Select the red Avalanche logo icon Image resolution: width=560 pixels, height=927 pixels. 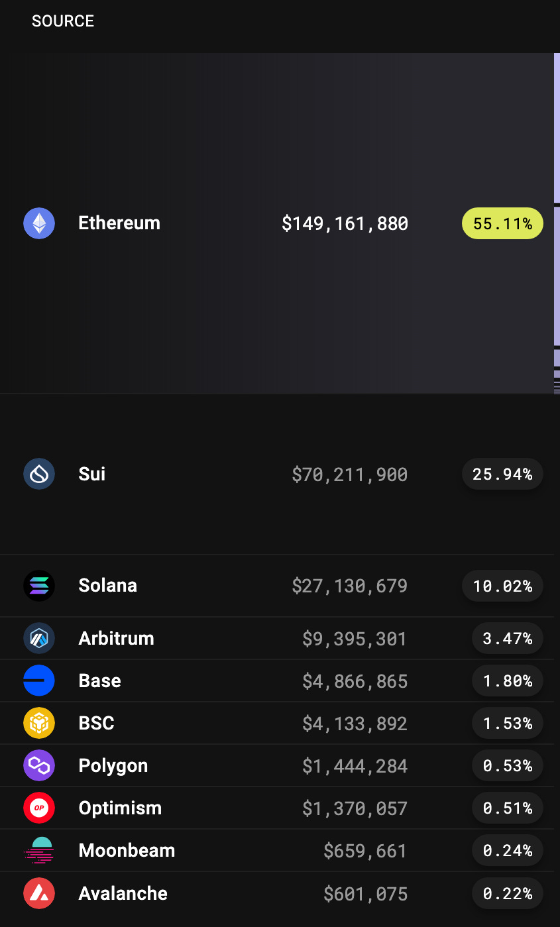[39, 893]
